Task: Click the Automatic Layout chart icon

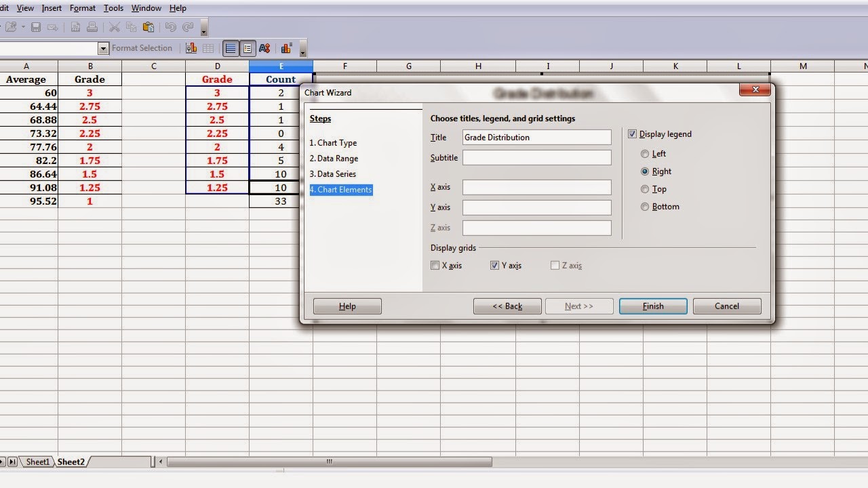Action: pos(285,47)
